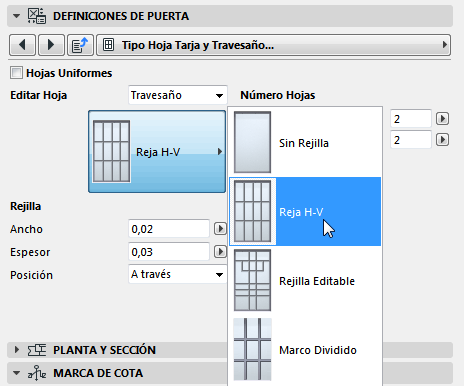Click the arrow next to Espesor value
464x386 pixels.
click(220, 252)
